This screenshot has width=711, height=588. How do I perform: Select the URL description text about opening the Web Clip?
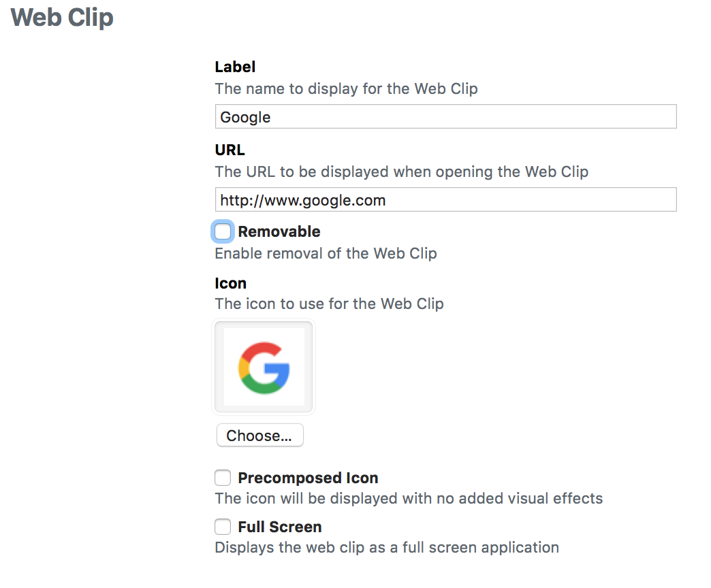point(401,171)
